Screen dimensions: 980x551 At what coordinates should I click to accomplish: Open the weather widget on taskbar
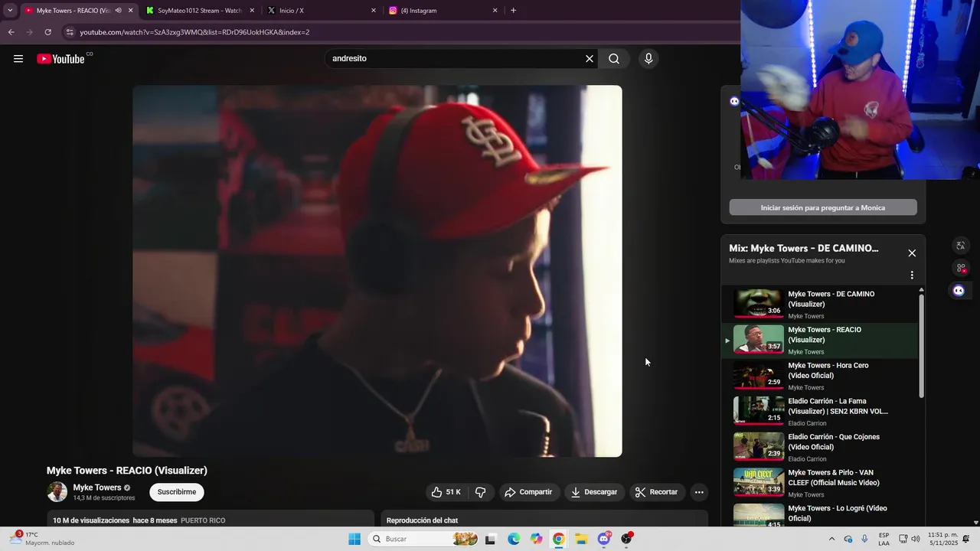point(42,539)
